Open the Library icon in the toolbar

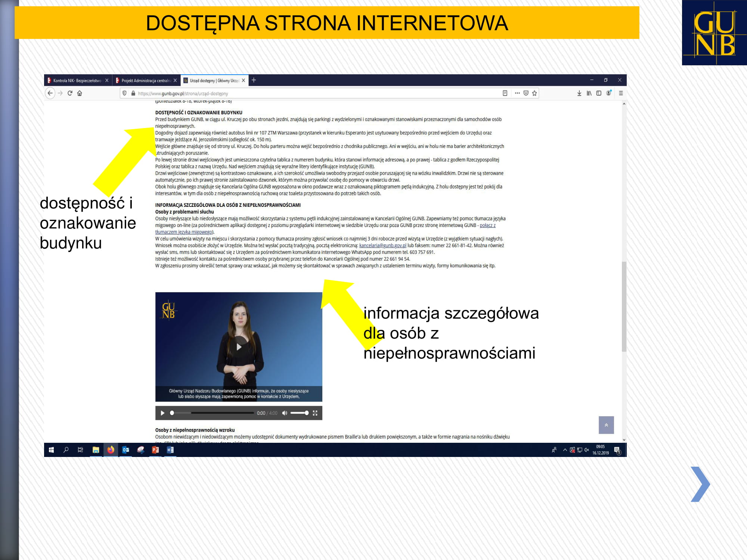[x=589, y=93]
